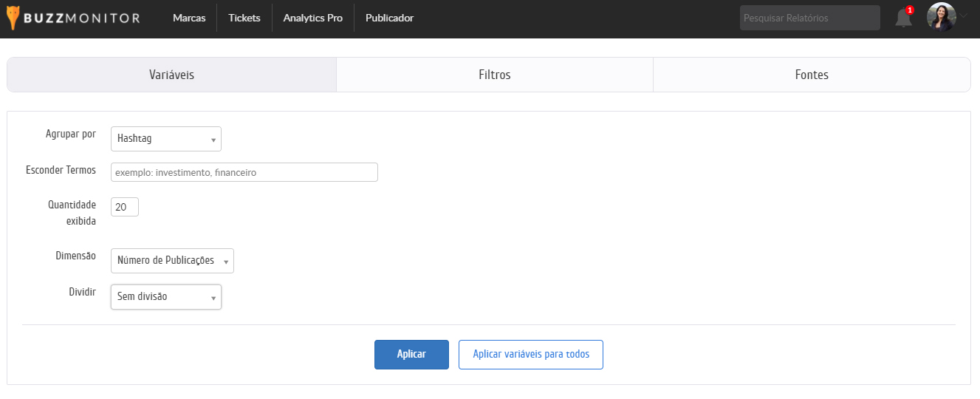Click Aplicar variáveis para todos button
The width and height of the screenshot is (980, 399).
point(530,355)
